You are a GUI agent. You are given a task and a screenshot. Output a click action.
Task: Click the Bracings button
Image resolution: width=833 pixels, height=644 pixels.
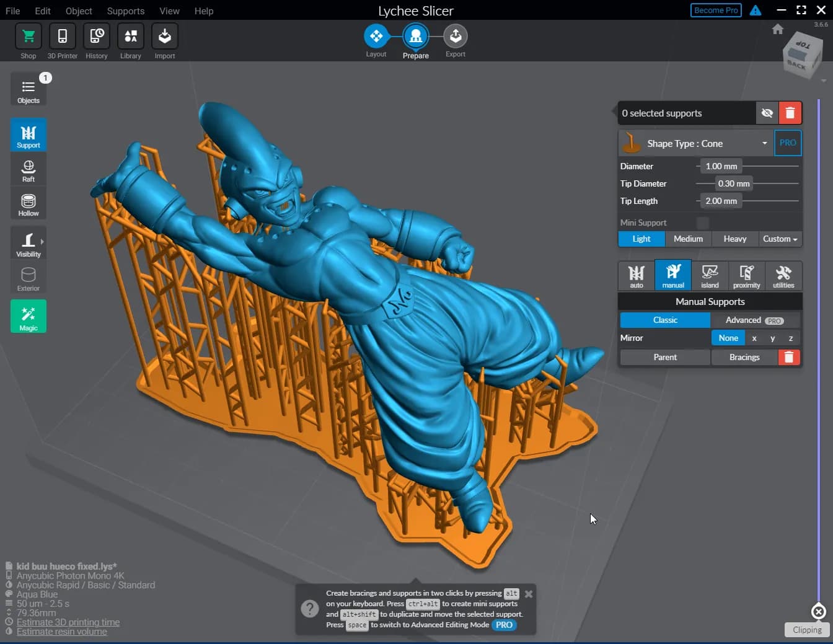pyautogui.click(x=744, y=357)
